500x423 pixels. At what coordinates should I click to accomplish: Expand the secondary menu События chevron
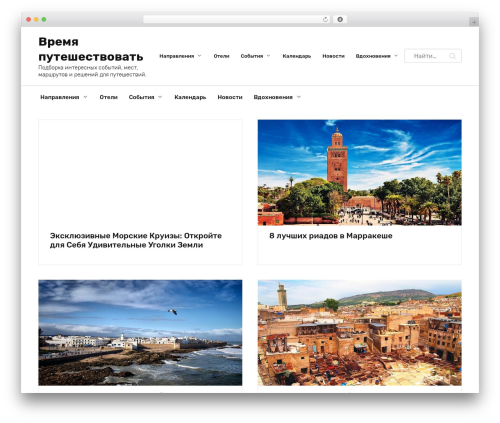160,97
